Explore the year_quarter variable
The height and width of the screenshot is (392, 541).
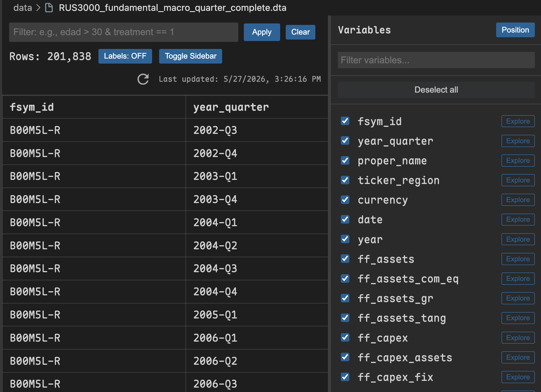tap(518, 141)
